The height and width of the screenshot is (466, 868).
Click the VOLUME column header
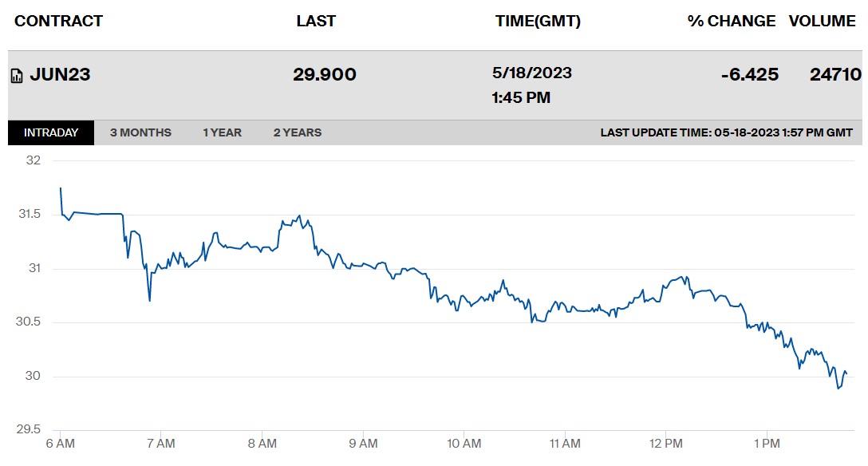point(822,21)
